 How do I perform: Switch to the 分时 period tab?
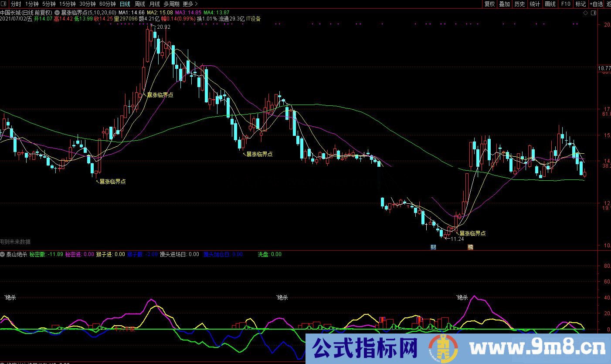click(16, 4)
